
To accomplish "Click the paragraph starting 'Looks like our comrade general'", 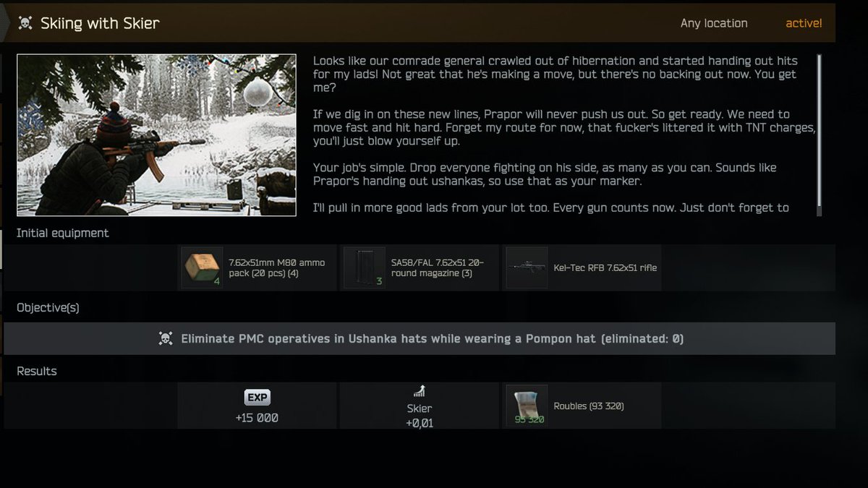I will pos(556,74).
